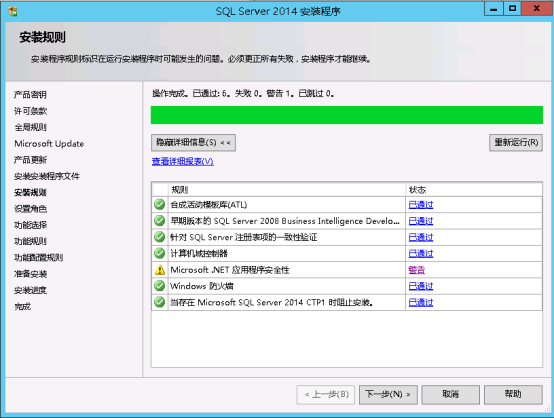Screen dimensions: 554x418
Task: Select 设置角色 step in sidebar
Action: [x=30, y=208]
